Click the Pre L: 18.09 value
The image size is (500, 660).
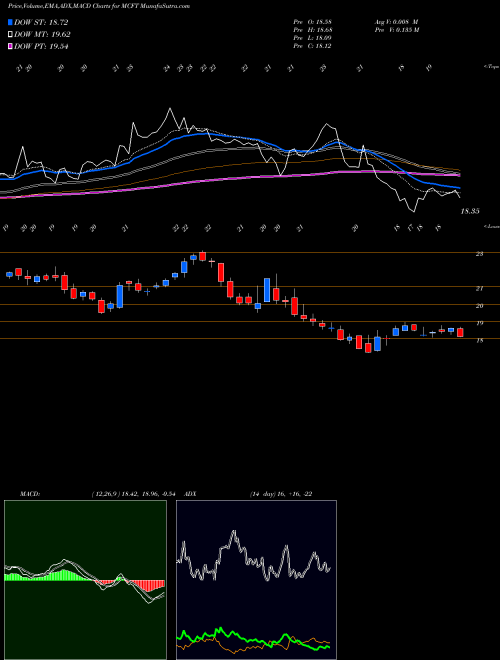(x=313, y=38)
